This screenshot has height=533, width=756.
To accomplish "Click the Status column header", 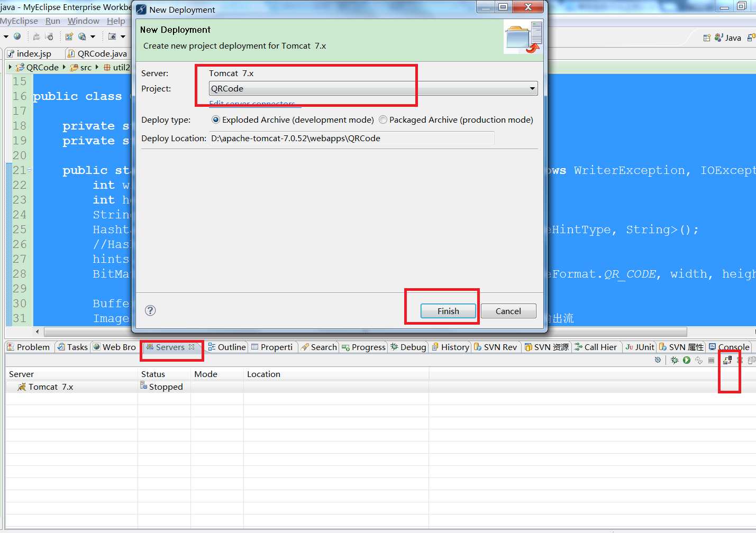I will pyautogui.click(x=164, y=374).
